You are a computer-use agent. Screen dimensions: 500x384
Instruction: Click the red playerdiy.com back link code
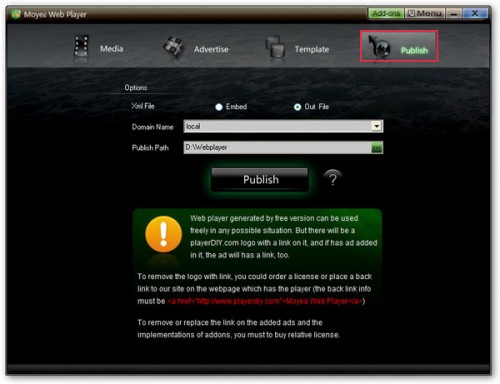(265, 301)
